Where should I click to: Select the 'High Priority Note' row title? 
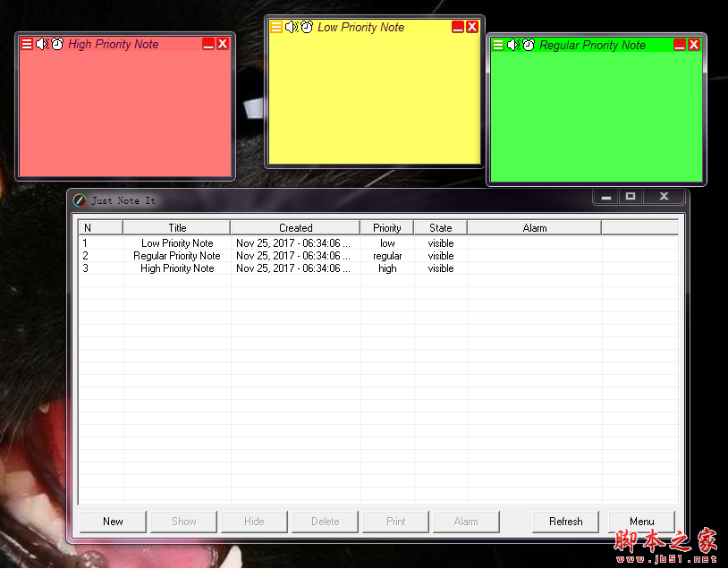pyautogui.click(x=177, y=268)
